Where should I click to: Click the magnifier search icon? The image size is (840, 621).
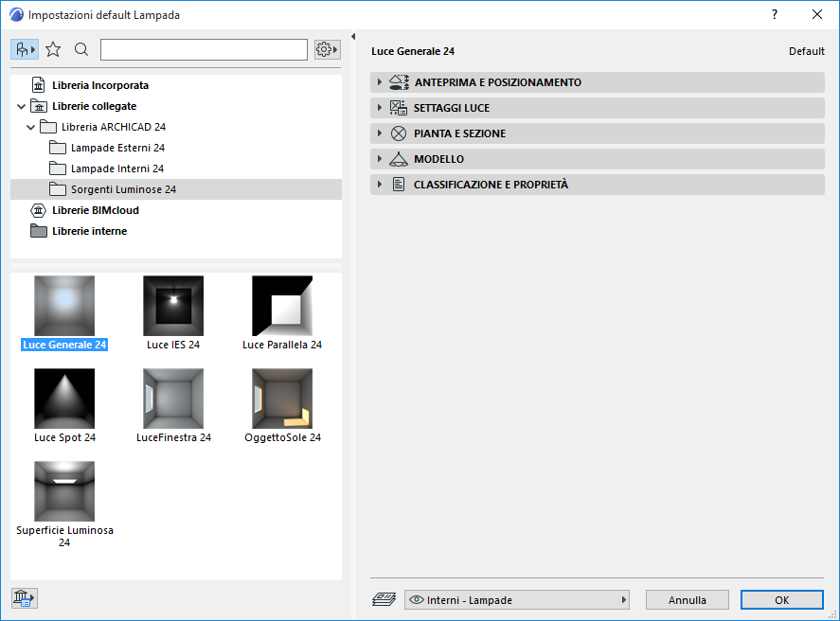tap(81, 50)
